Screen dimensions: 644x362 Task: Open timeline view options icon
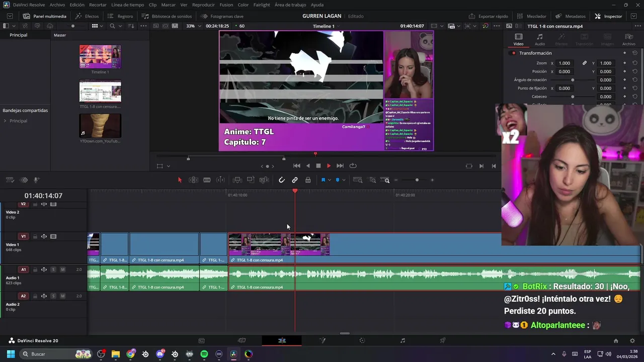coord(11,180)
